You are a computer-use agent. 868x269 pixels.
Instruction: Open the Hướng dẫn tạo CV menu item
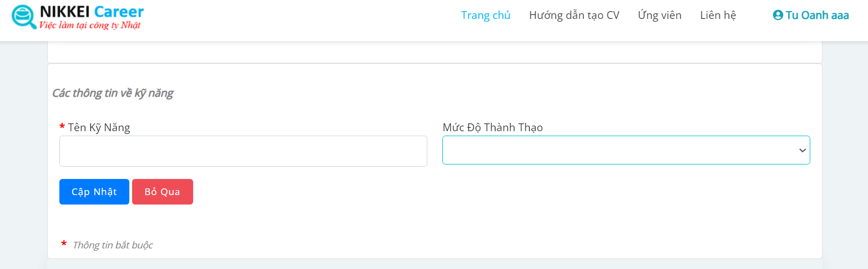point(574,16)
